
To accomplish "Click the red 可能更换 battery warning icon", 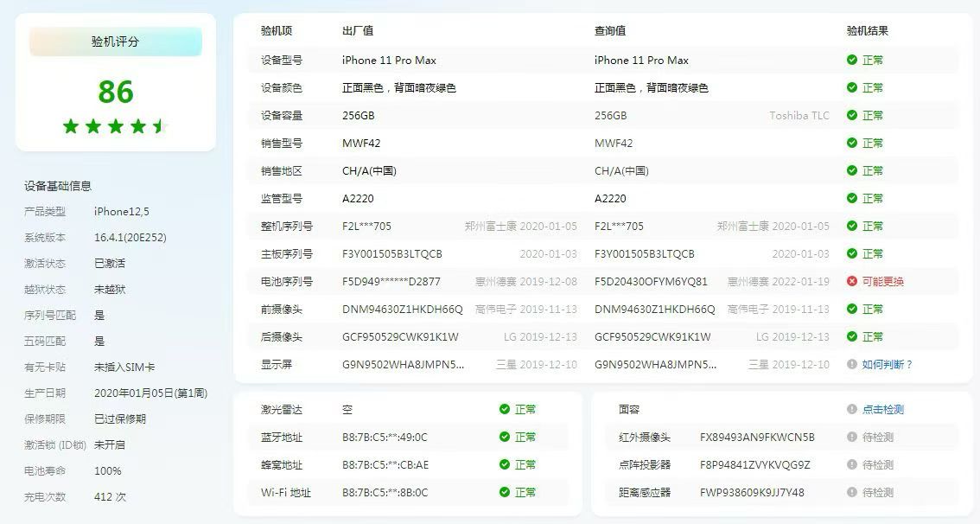I will 852,282.
